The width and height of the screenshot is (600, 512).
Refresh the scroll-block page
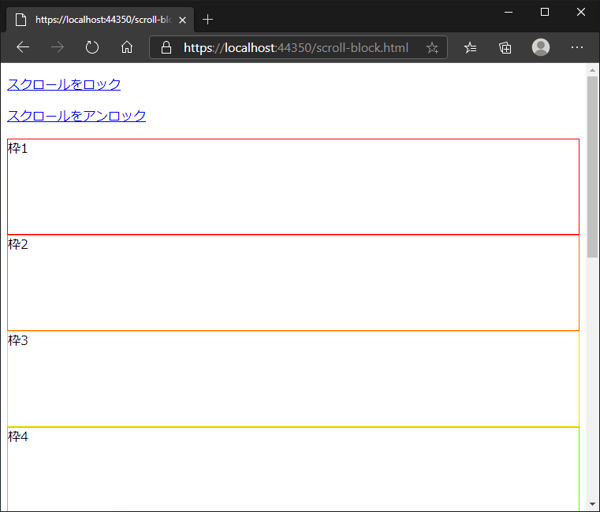click(92, 47)
